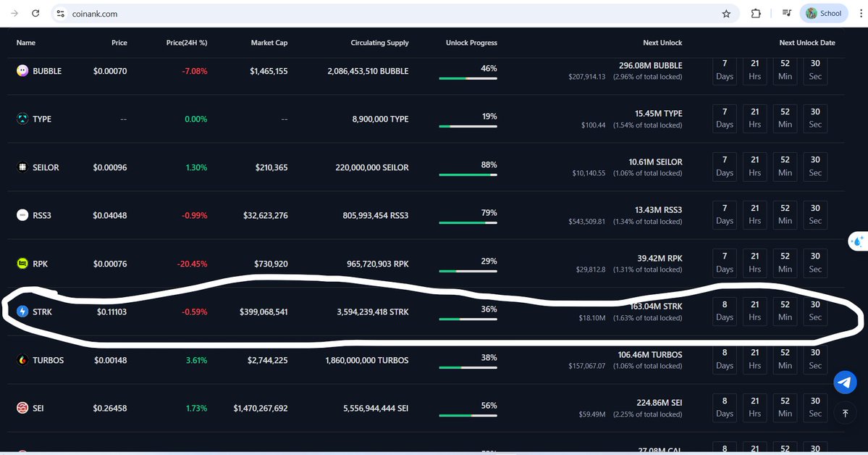This screenshot has height=455, width=868.
Task: Open site information icon in address bar
Action: click(x=61, y=14)
